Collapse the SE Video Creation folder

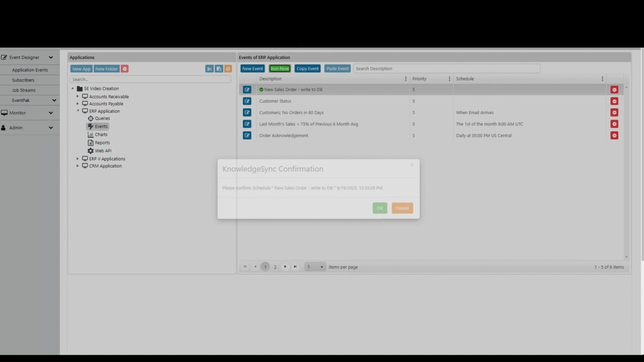(72, 88)
